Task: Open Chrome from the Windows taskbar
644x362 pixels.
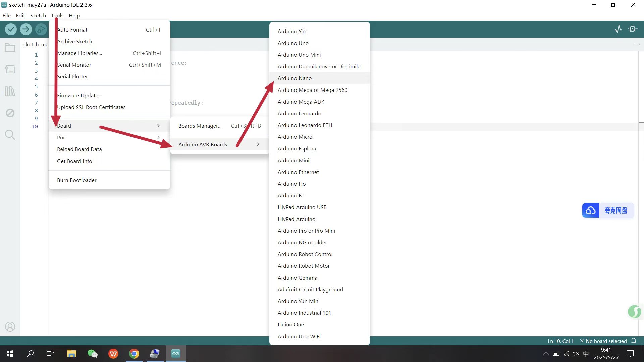Action: [134, 354]
